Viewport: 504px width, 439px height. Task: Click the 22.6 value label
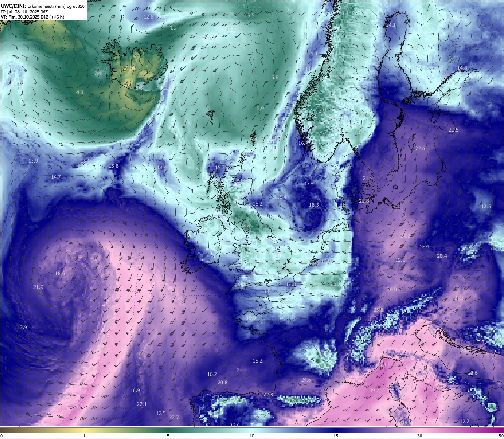coord(421,148)
